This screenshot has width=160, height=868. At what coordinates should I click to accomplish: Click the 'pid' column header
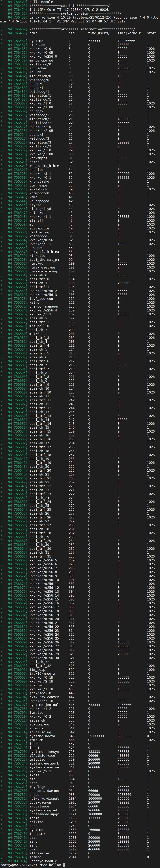coord(72,33)
